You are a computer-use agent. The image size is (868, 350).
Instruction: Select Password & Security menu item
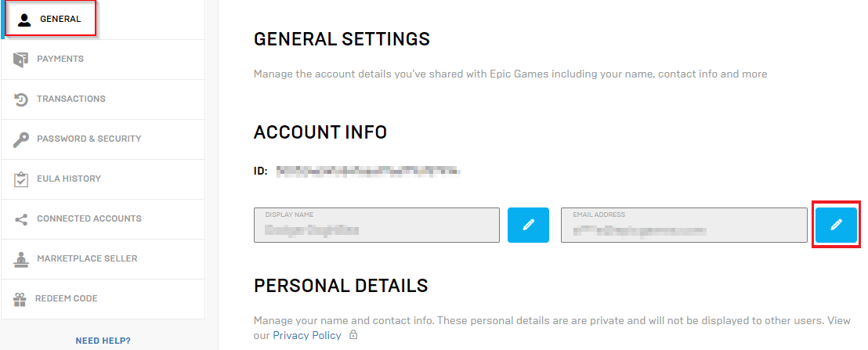pos(89,139)
